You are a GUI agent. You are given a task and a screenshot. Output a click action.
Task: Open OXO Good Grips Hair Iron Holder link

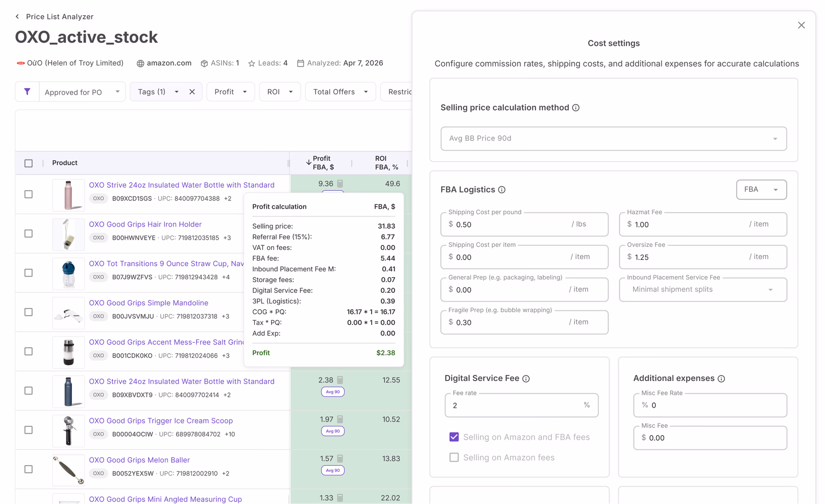coord(145,224)
